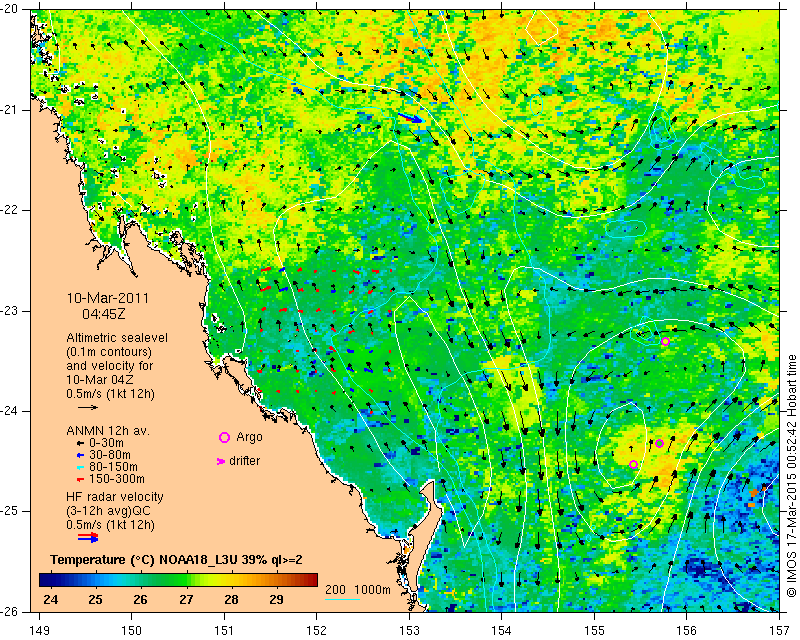Click the blue 30-80m legend arrow
800x640 pixels.
coord(80,455)
